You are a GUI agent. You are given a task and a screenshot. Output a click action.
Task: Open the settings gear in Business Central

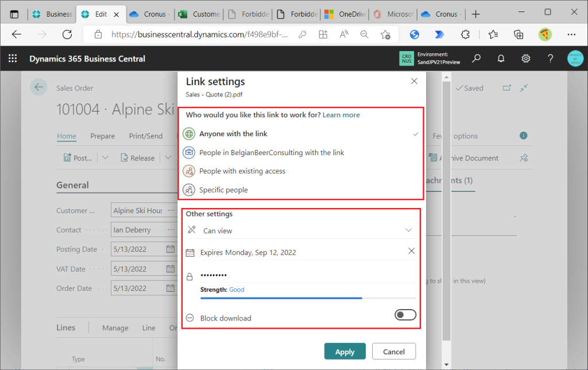[526, 59]
